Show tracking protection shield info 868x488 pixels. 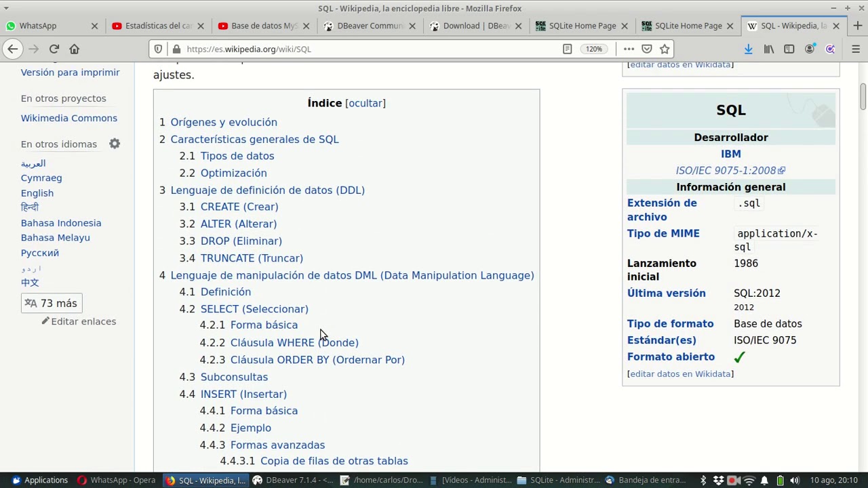click(x=158, y=49)
